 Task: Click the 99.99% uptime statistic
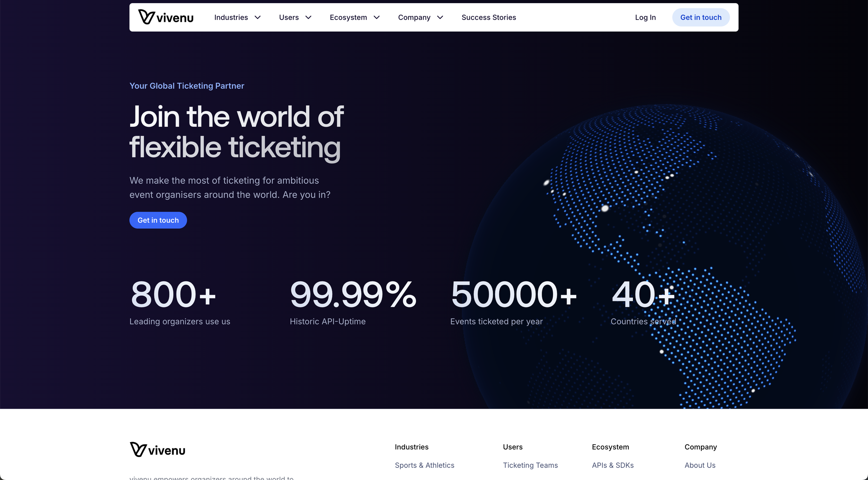pyautogui.click(x=353, y=295)
